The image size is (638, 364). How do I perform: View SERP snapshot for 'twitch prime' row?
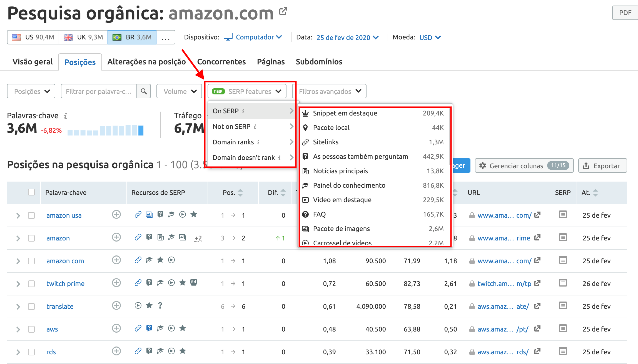coord(563,283)
